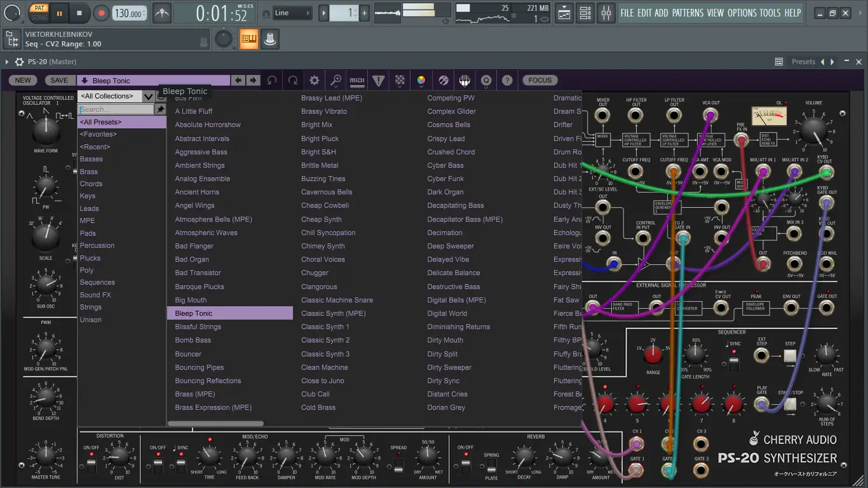The height and width of the screenshot is (488, 868).
Task: Click the zoom magnifier icon
Action: (x=336, y=81)
